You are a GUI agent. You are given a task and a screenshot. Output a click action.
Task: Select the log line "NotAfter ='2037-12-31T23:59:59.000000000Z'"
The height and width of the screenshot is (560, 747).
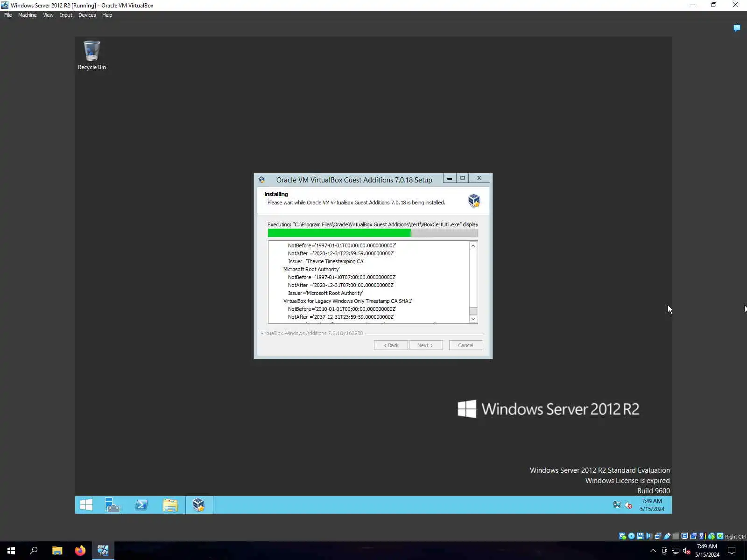[341, 317]
